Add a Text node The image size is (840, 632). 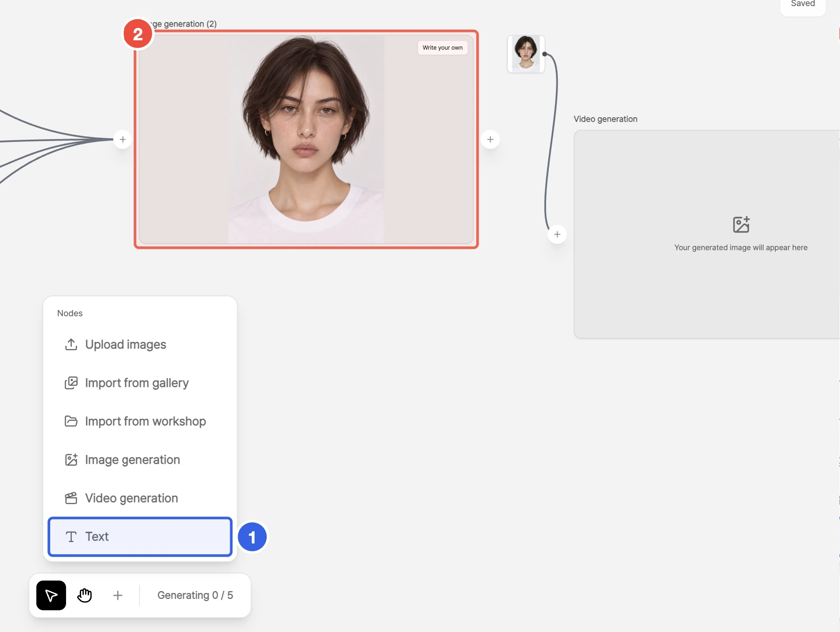point(140,536)
